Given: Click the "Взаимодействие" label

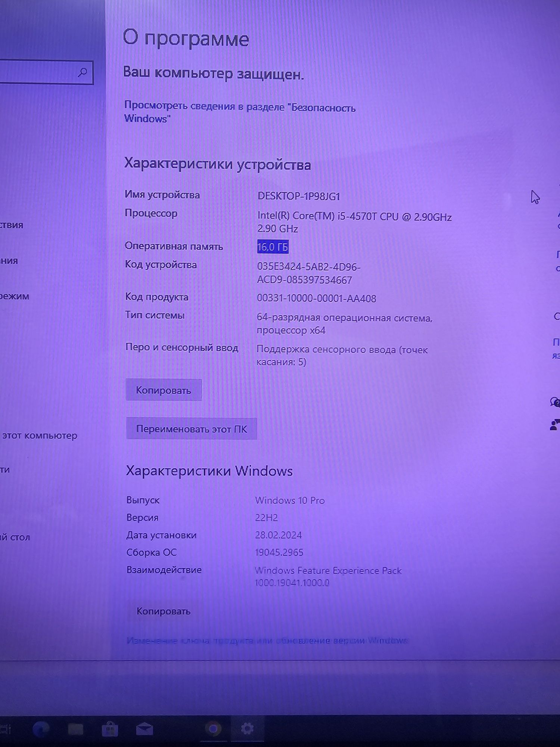Looking at the screenshot, I should click(x=164, y=570).
